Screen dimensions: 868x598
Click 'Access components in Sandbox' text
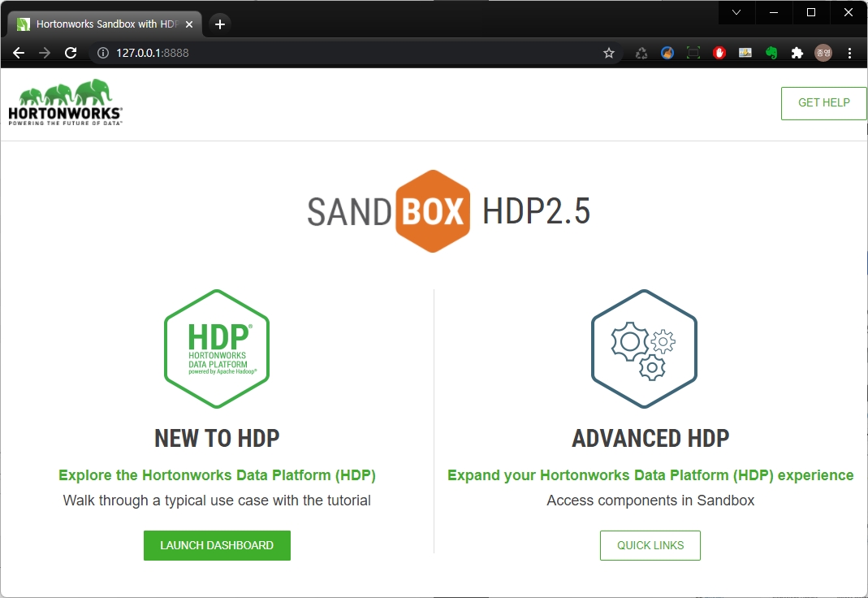(x=650, y=500)
